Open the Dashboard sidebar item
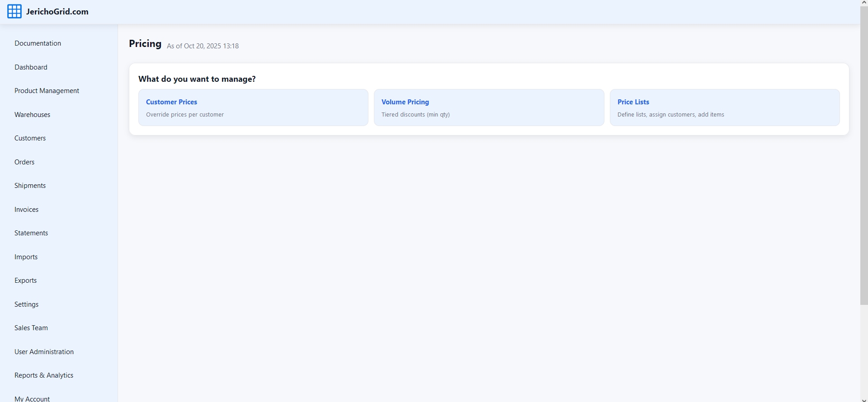 point(31,67)
